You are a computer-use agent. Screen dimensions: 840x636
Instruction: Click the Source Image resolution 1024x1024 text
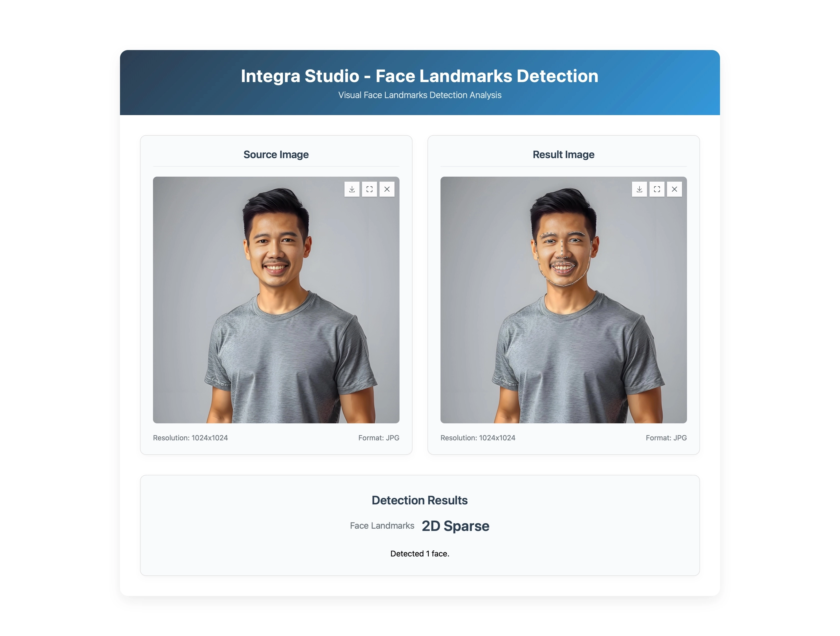pyautogui.click(x=190, y=438)
